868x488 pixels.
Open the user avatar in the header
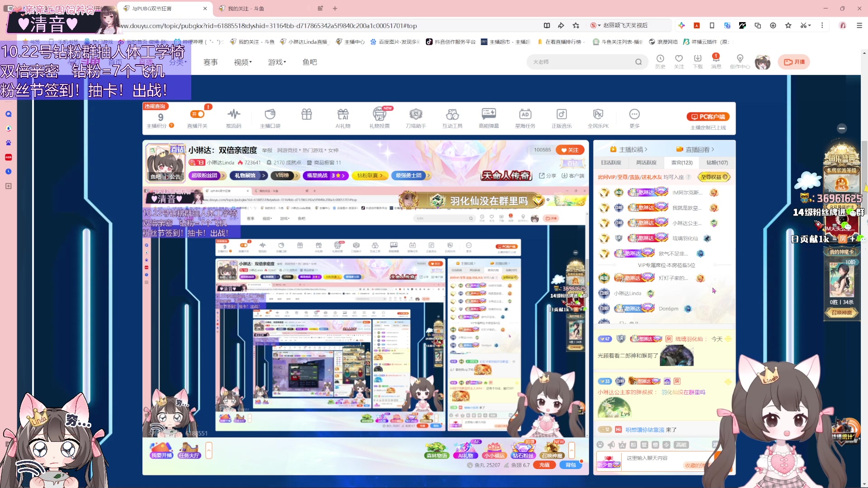(763, 62)
